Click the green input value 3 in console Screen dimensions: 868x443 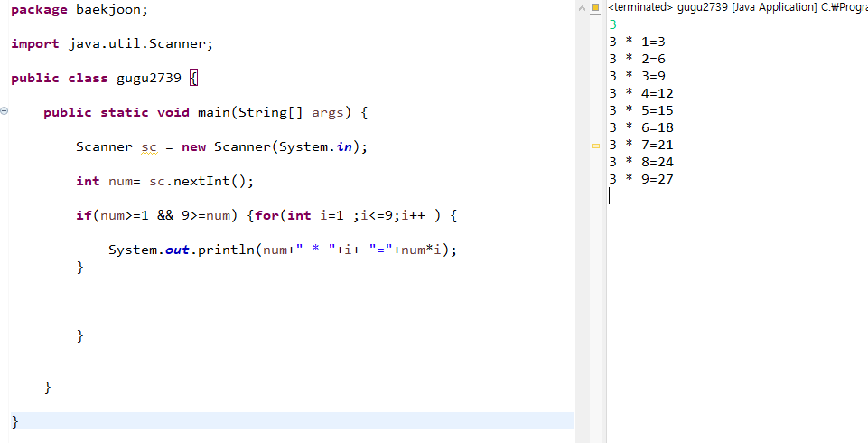point(612,24)
